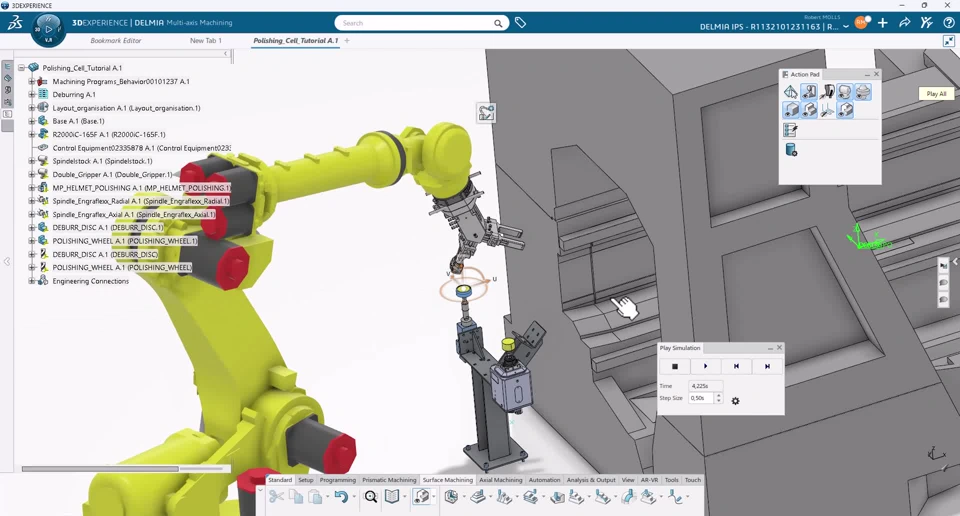
Task: Open the New Tab 1 tab
Action: tap(206, 40)
